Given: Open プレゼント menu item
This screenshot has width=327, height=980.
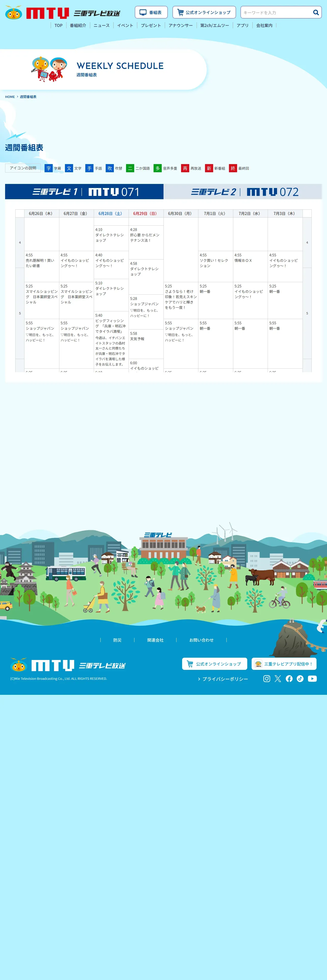Looking at the screenshot, I should click(151, 25).
